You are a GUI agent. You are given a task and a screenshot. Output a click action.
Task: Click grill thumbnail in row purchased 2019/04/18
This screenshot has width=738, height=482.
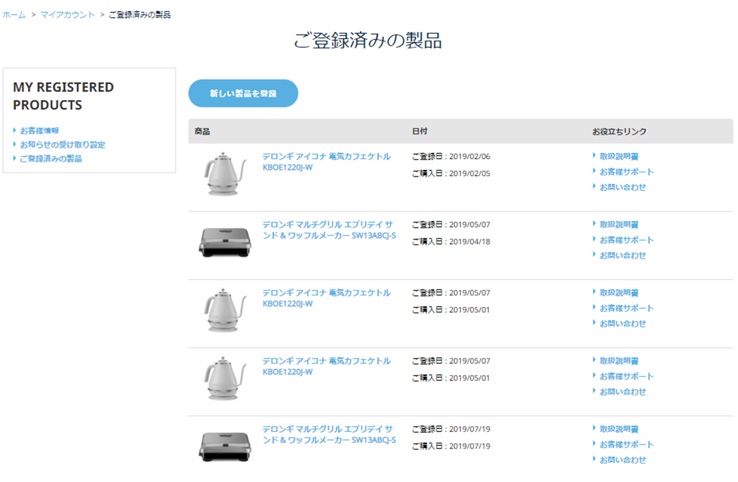coord(225,242)
